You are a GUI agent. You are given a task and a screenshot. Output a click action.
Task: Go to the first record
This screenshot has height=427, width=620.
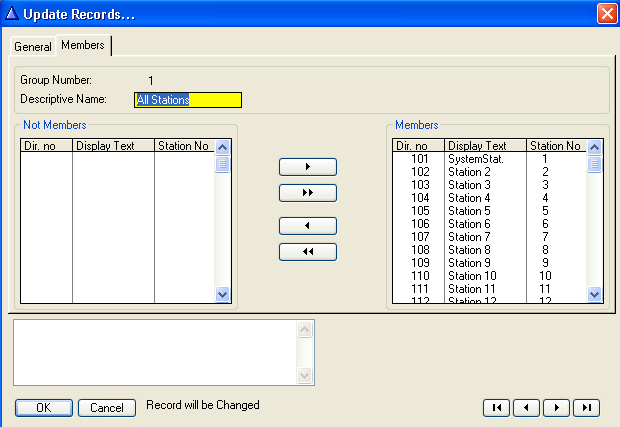(x=497, y=407)
